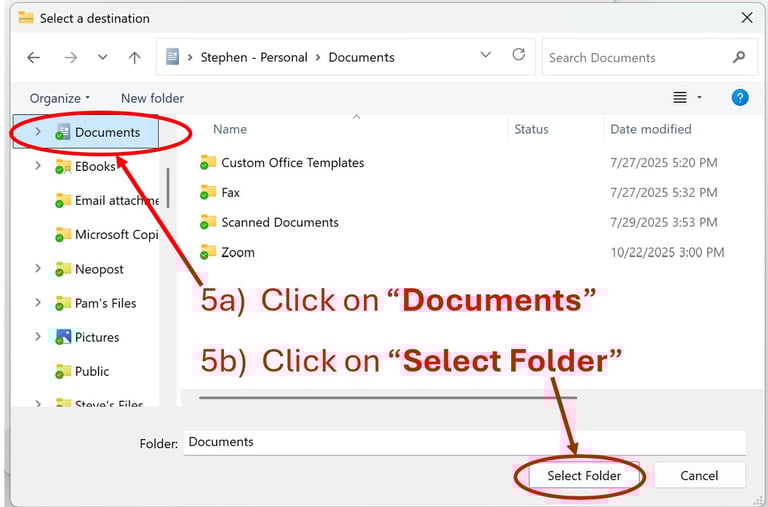Select the Custom Office Templates folder

point(292,163)
